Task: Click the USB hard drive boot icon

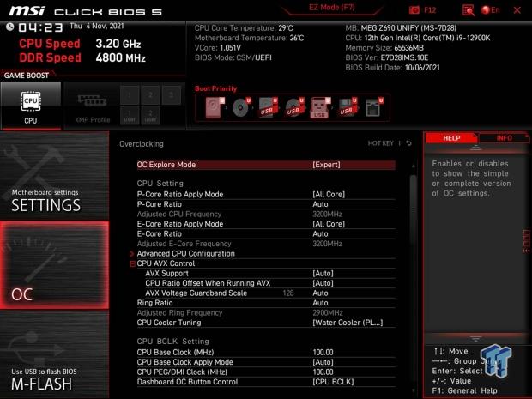Action: tap(268, 108)
